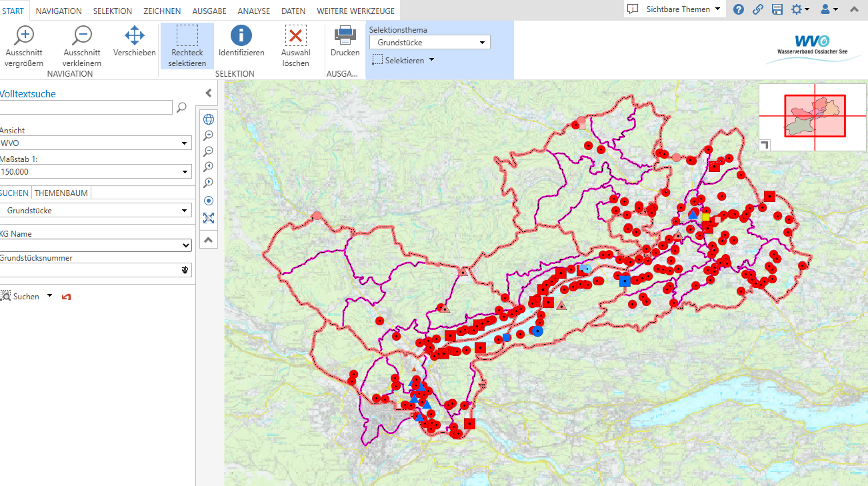
Task: Open the Maßstab 150.000 scale dropdown
Action: coord(95,171)
